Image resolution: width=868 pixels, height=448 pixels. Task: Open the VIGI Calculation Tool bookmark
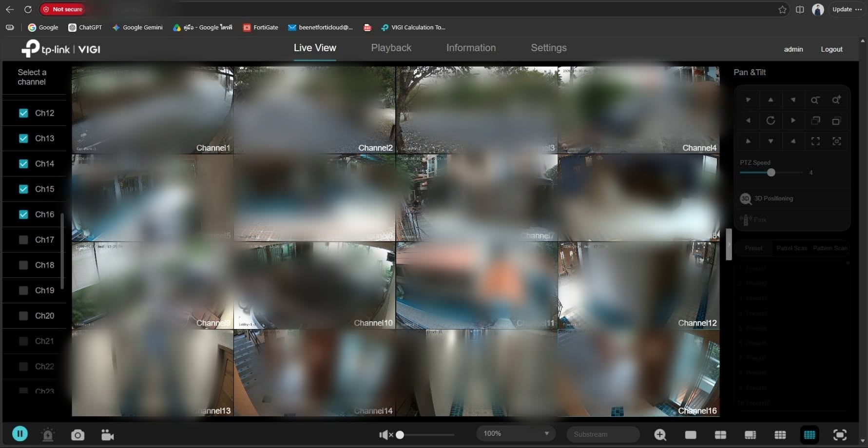pyautogui.click(x=413, y=27)
